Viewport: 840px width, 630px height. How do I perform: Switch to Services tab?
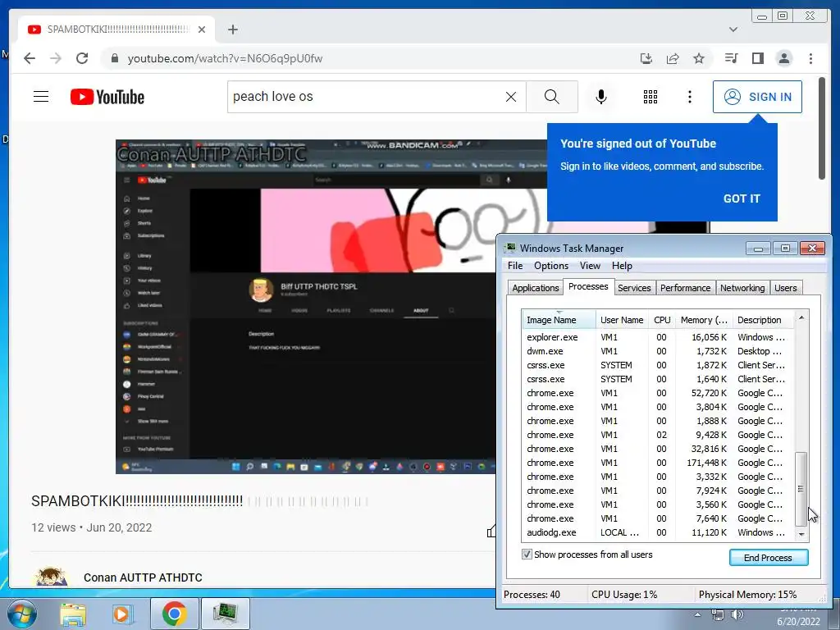click(x=634, y=288)
